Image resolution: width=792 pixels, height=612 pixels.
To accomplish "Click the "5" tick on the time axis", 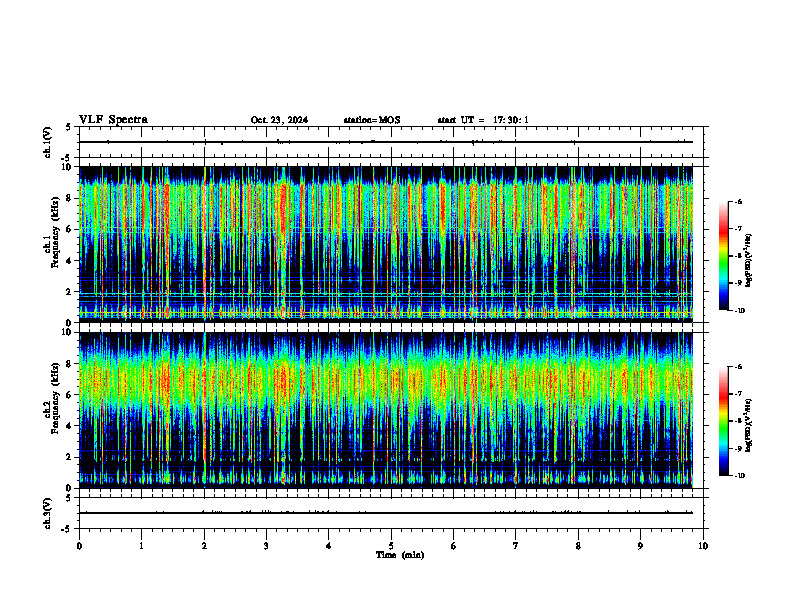I will (391, 546).
